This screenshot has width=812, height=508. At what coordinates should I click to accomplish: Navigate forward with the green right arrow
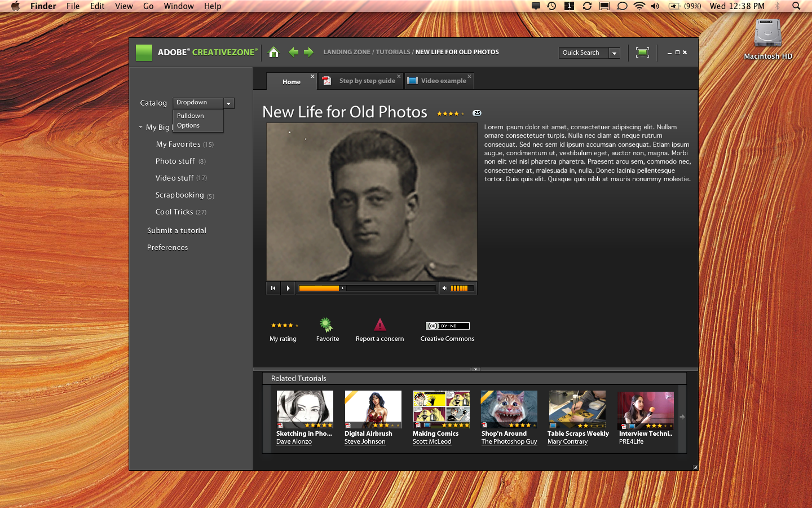308,52
